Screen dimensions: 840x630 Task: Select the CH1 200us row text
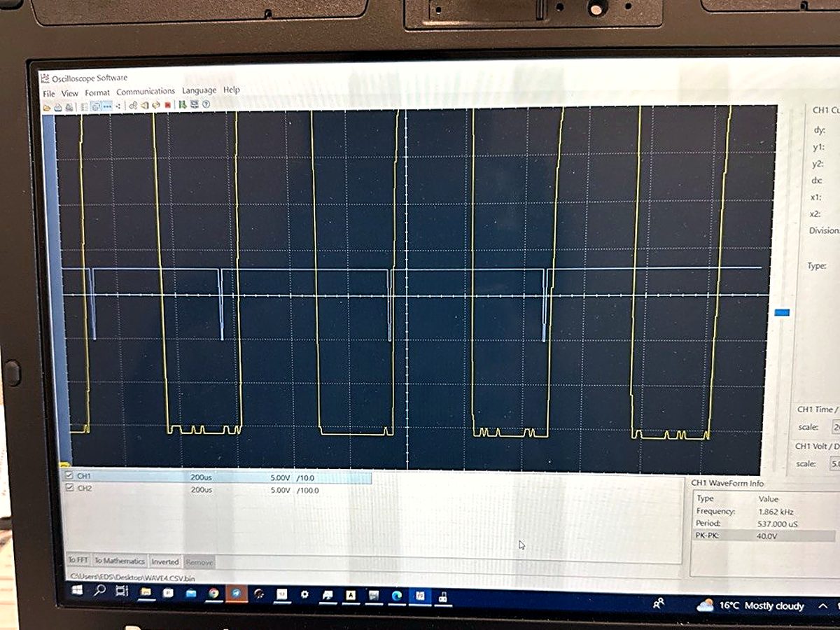[x=201, y=477]
